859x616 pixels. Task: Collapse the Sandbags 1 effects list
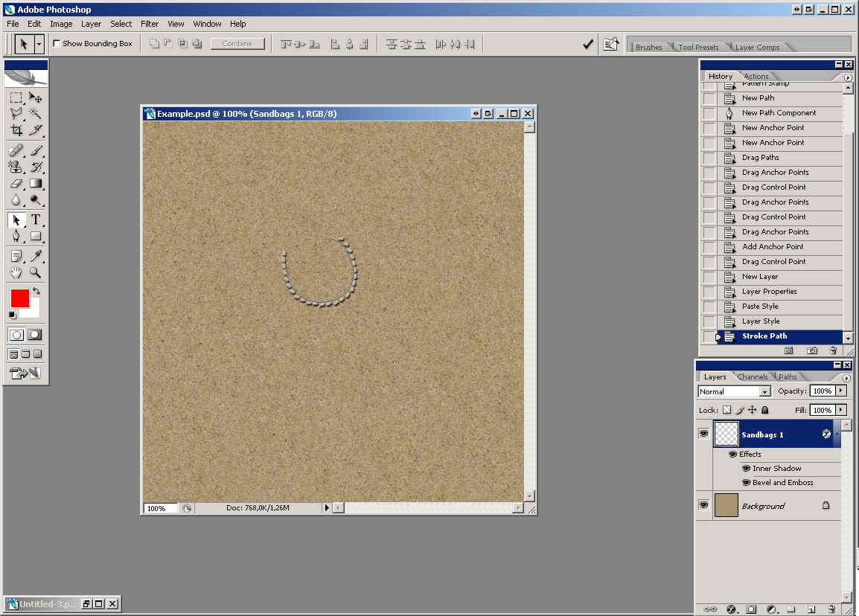coord(837,434)
